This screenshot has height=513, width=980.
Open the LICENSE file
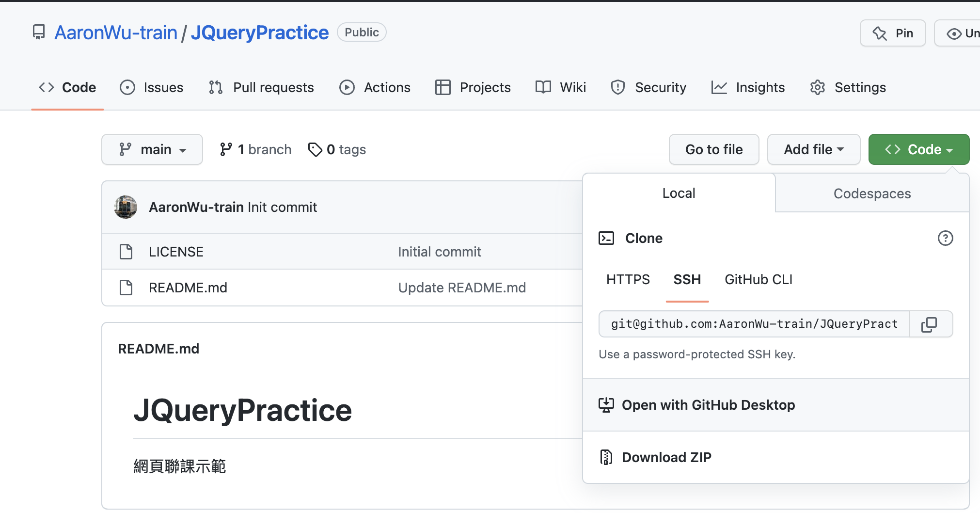point(176,252)
